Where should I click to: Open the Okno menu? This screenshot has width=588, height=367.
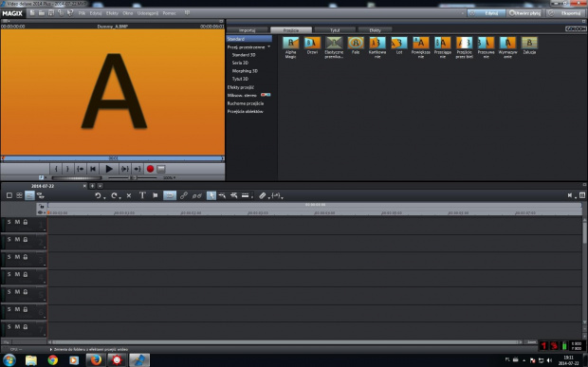128,13
